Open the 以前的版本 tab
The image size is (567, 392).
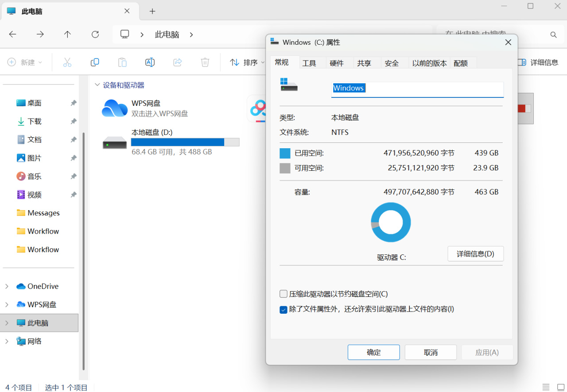[429, 63]
